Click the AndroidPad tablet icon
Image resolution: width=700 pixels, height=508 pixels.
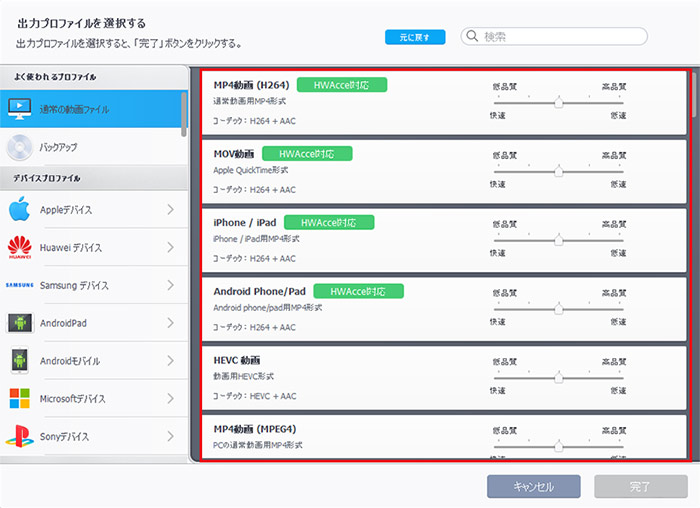[20, 323]
